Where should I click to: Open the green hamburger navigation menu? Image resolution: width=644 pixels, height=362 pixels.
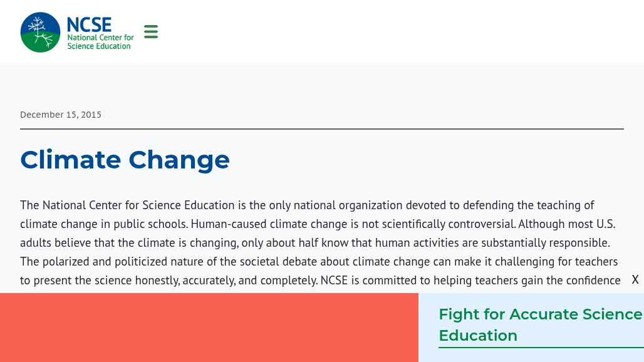(151, 32)
